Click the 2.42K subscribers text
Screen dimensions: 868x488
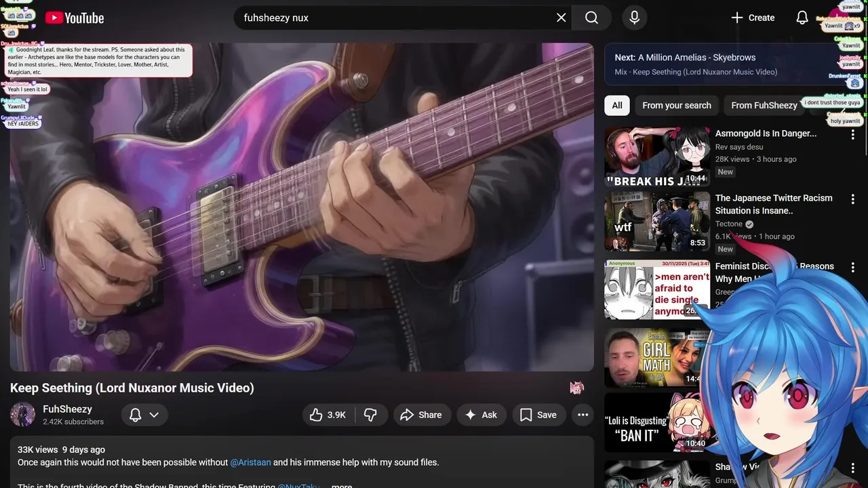pos(73,422)
